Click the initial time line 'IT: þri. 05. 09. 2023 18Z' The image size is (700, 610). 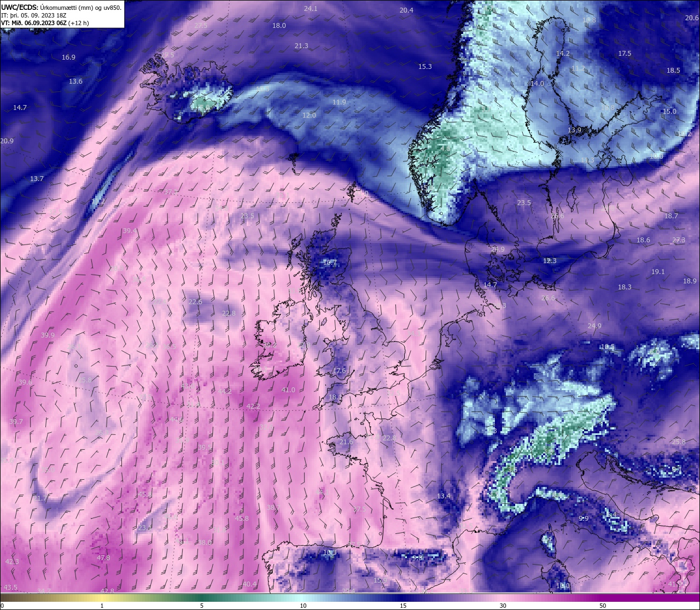pos(33,15)
